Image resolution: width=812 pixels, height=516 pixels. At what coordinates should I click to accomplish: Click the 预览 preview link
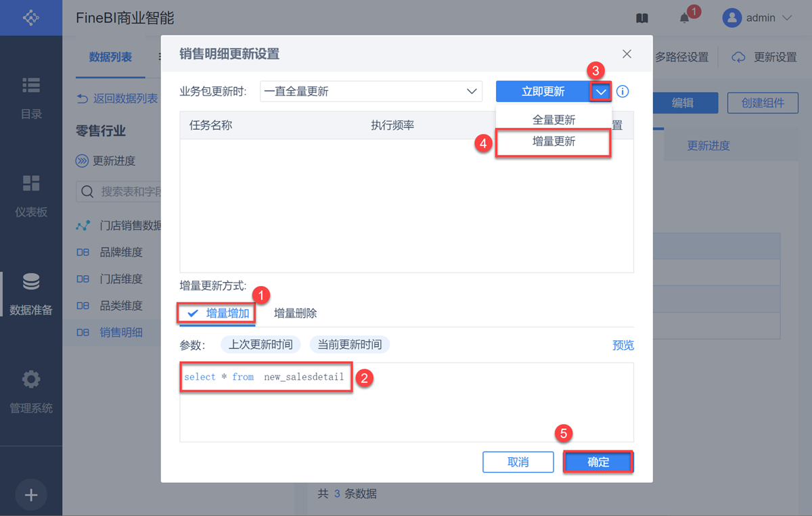pyautogui.click(x=623, y=345)
